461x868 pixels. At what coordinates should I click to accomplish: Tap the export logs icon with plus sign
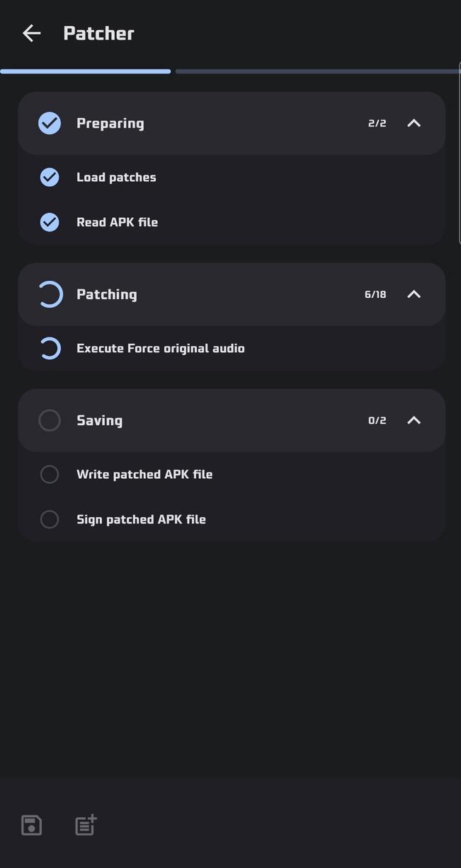point(84,825)
